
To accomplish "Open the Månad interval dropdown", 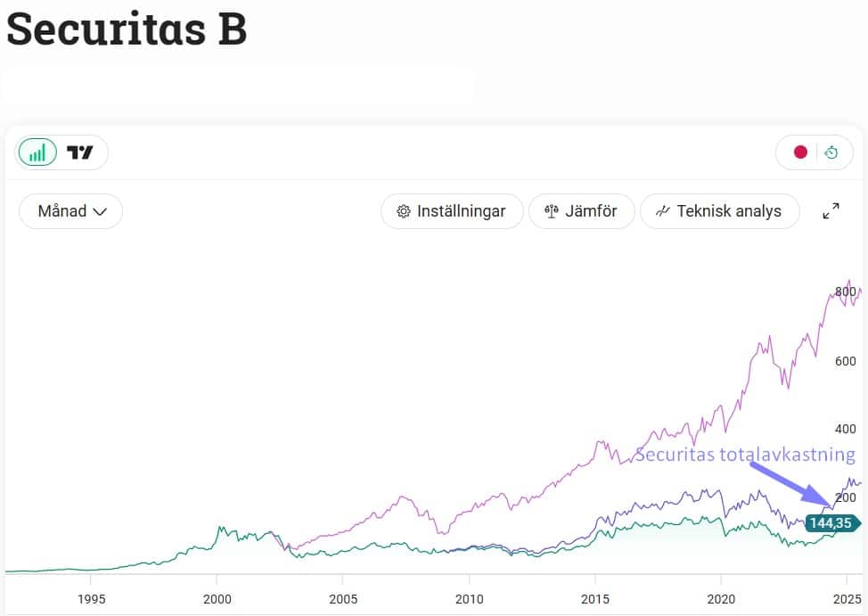I will 70,211.
